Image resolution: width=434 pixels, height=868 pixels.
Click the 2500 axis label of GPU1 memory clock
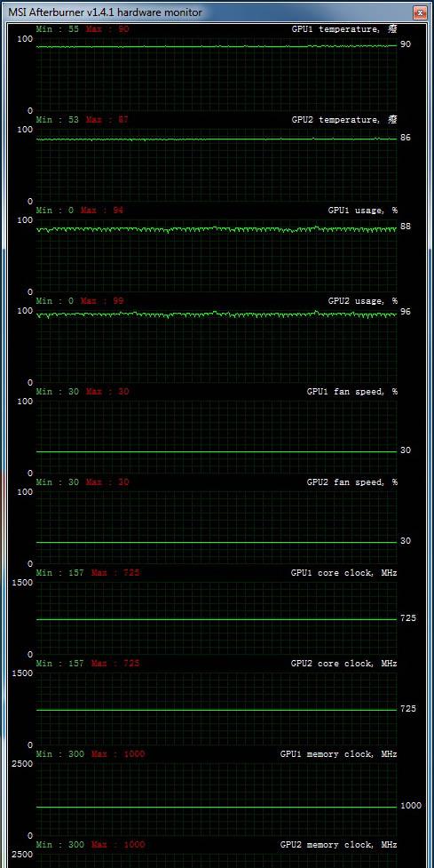click(x=23, y=764)
